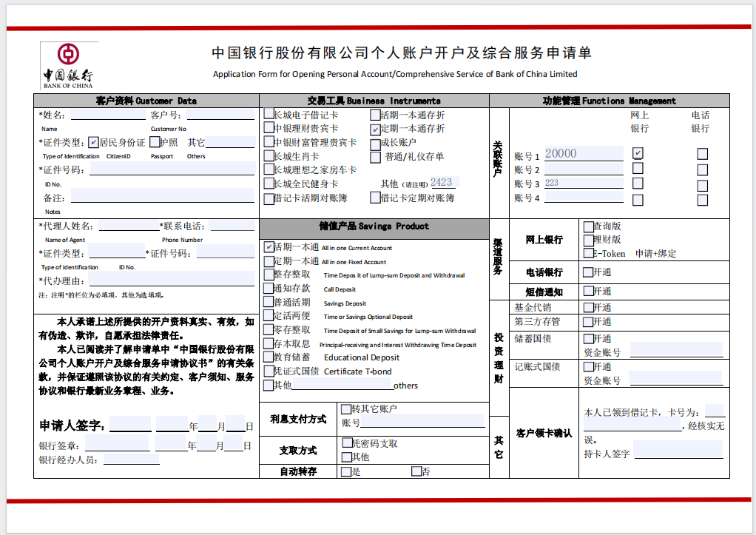The image size is (756, 535).
Task: Click 账号 field under 转其它账户
Action: [x=422, y=421]
